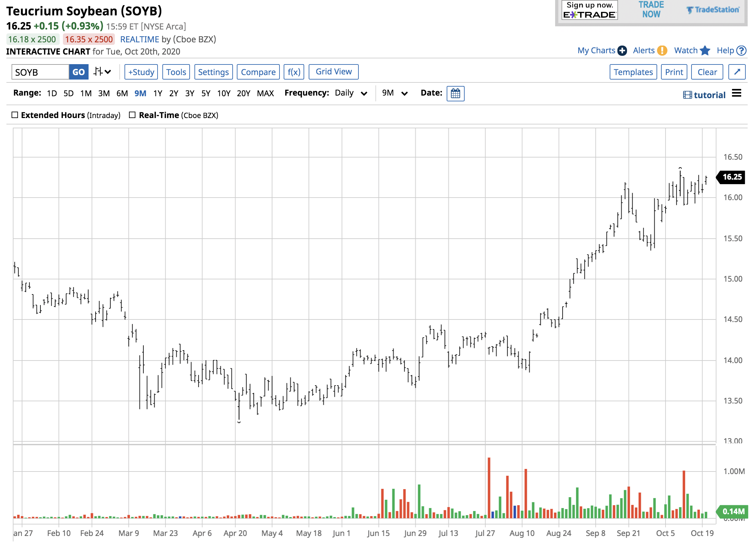Click the GO button
This screenshot has width=756, height=544.
pos(79,72)
